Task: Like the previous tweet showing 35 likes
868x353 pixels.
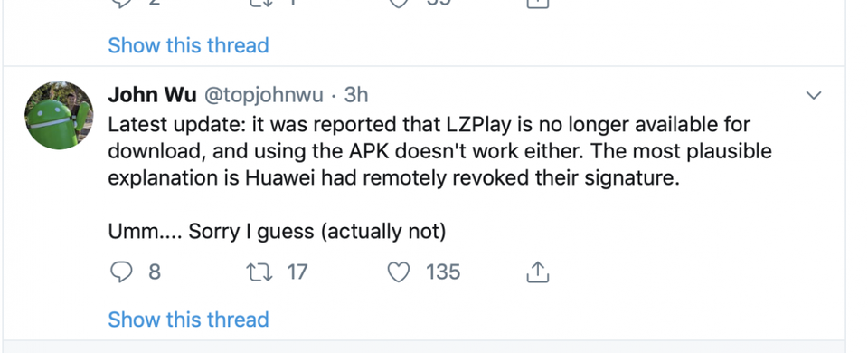Action: [x=398, y=3]
